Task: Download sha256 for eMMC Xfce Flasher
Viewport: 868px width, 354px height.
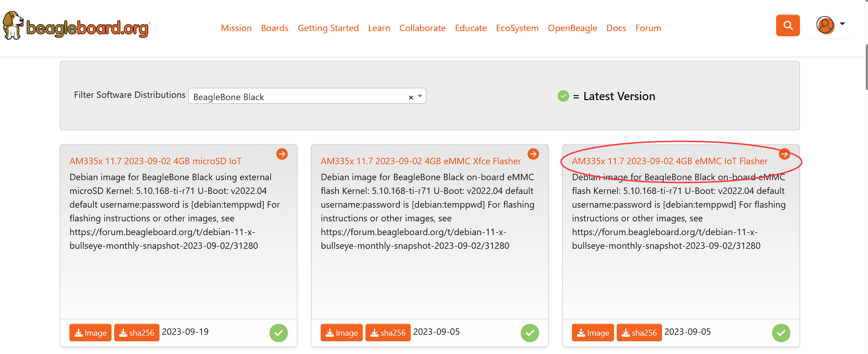Action: [x=388, y=333]
